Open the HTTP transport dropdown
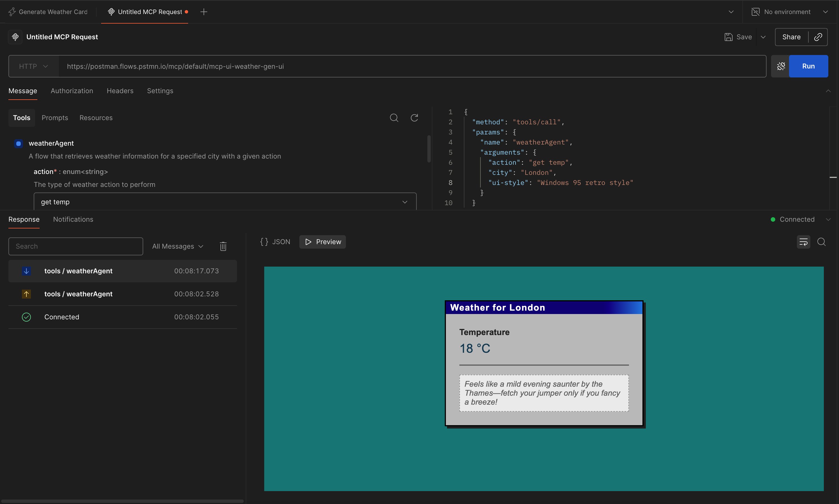The height and width of the screenshot is (504, 839). pos(34,66)
